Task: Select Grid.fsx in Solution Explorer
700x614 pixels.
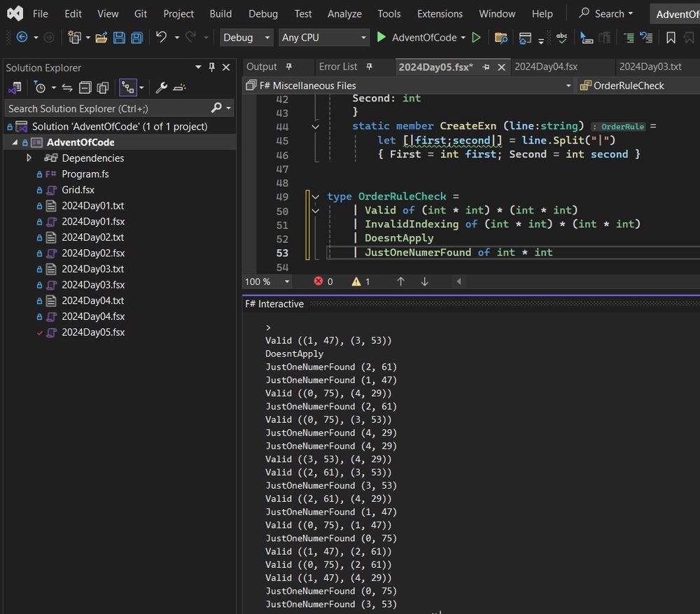Action: pos(78,189)
